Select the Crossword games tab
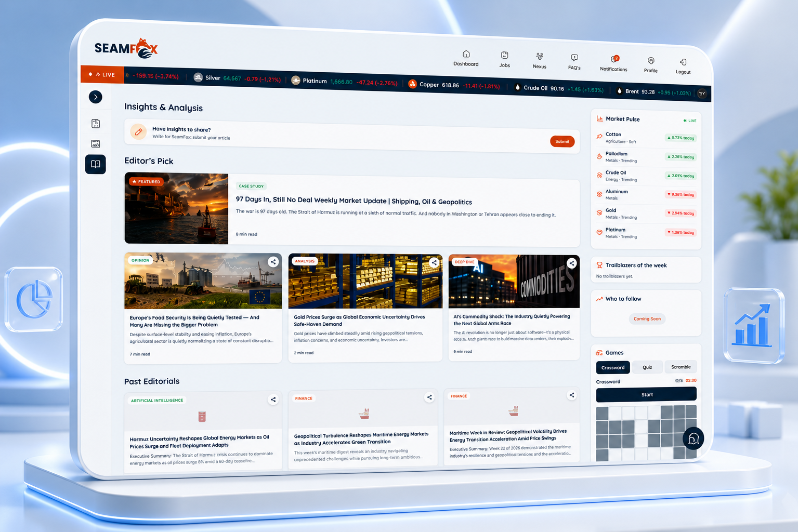Viewport: 798px width, 532px height. coord(613,367)
